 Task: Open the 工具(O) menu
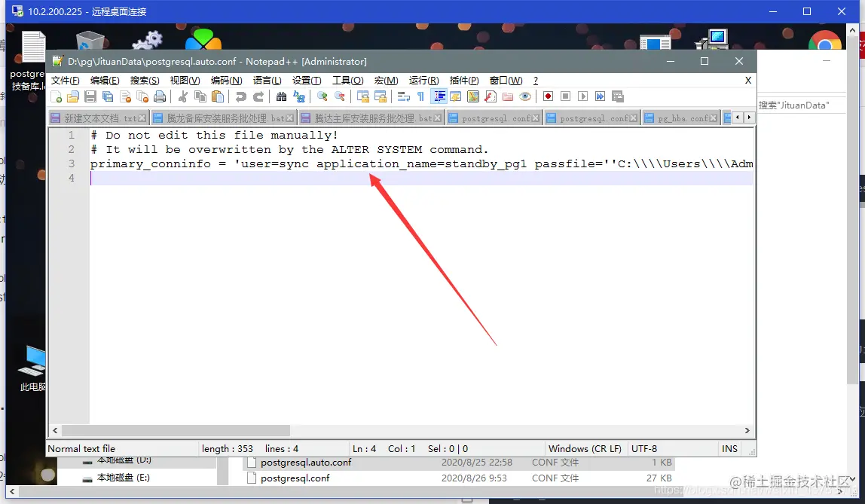pos(347,81)
